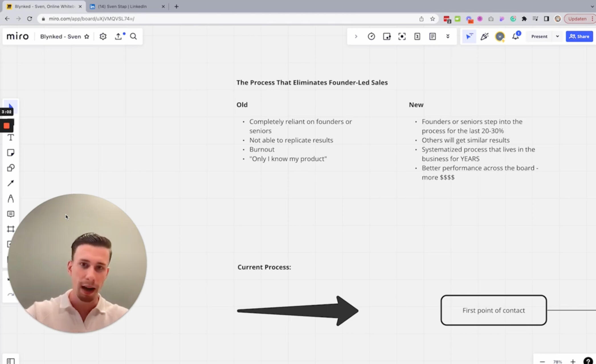Expand more apps double chevron
The height and width of the screenshot is (364, 596).
point(448,36)
